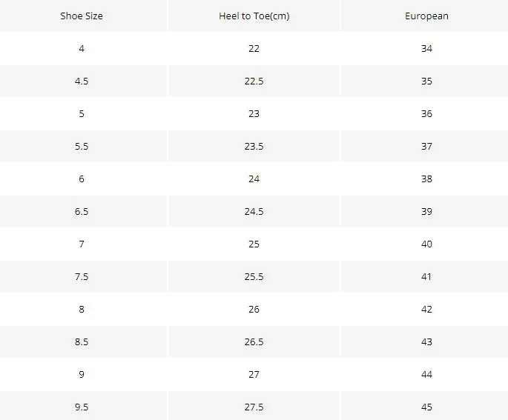508x420 pixels.
Task: Click the Shoe Size column header
Action: [x=82, y=16]
